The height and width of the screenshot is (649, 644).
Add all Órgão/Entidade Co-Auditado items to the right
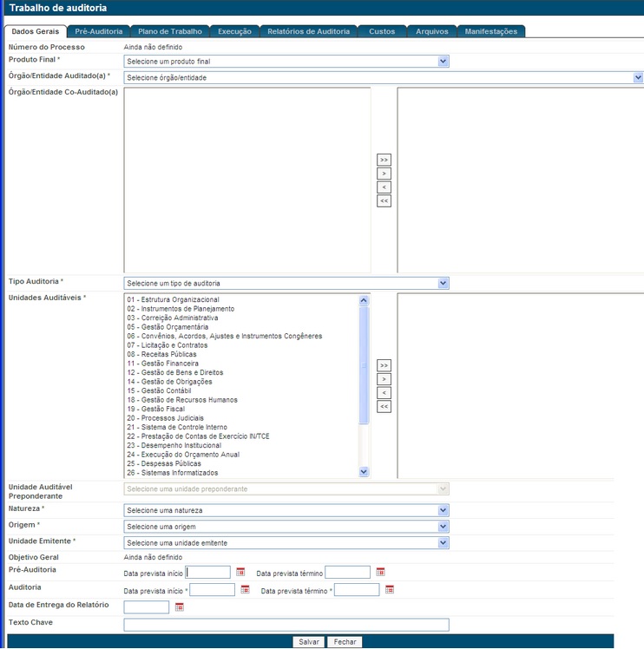[x=384, y=160]
